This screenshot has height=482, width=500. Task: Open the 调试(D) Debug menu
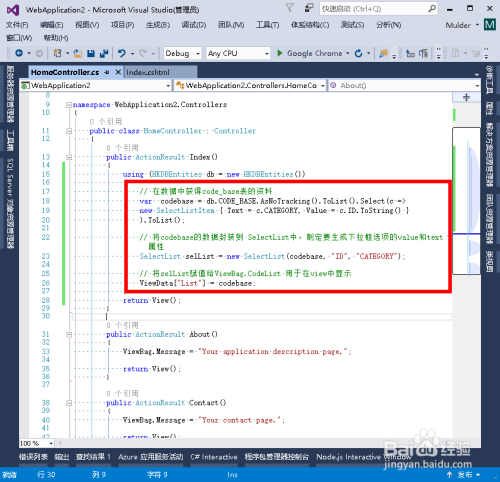pos(194,25)
